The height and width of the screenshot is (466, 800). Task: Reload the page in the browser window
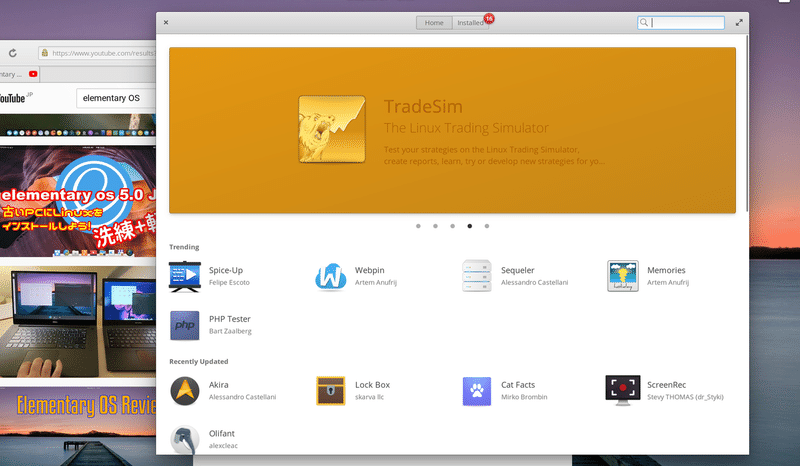coord(13,53)
